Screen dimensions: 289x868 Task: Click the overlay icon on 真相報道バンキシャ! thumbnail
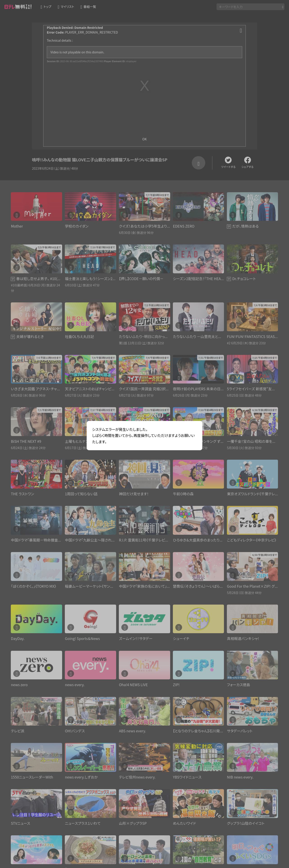233,627
